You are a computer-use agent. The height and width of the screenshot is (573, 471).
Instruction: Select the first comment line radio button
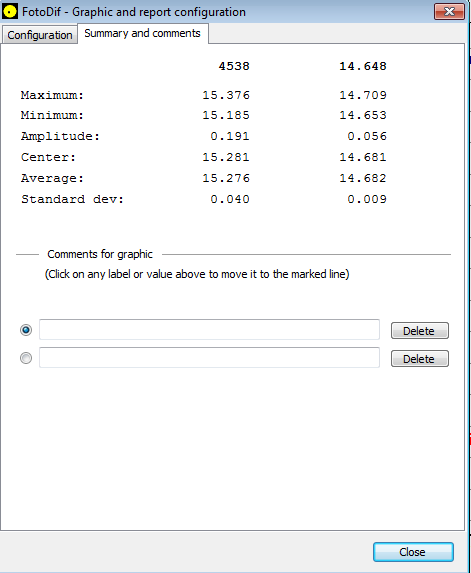coord(26,330)
